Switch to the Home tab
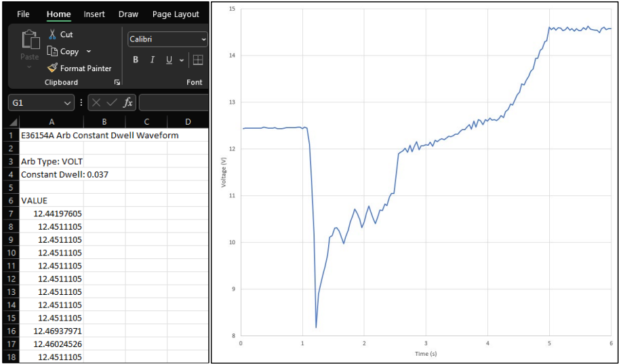Image resolution: width=619 pixels, height=364 pixels. (59, 14)
